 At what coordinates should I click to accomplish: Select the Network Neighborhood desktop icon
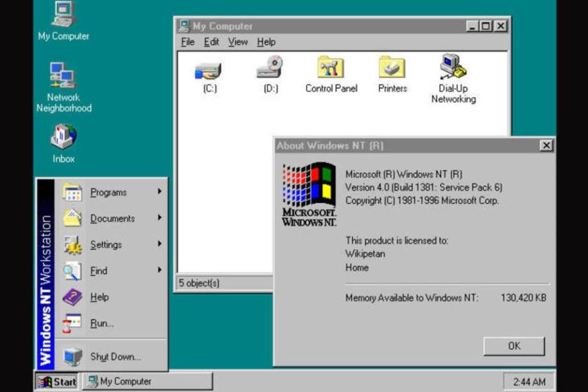pos(63,75)
